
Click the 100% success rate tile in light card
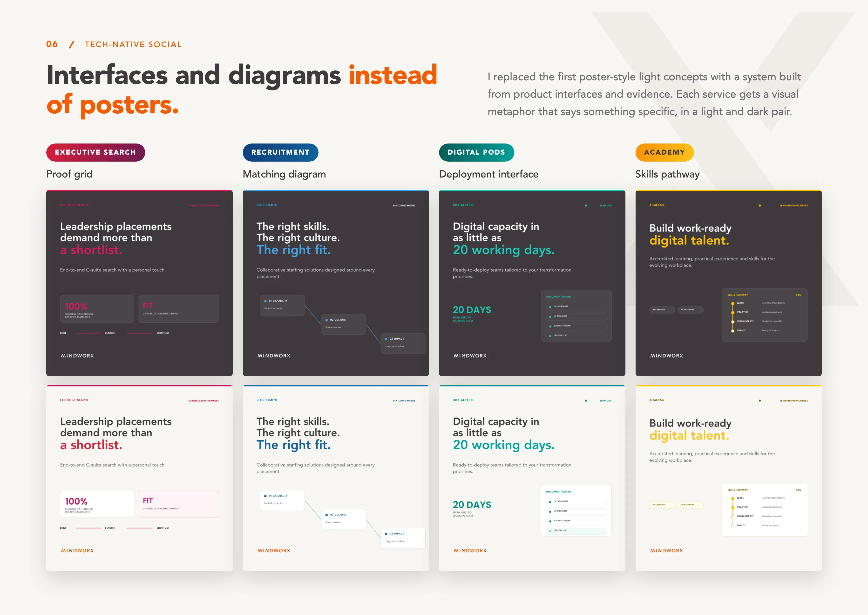pyautogui.click(x=97, y=504)
